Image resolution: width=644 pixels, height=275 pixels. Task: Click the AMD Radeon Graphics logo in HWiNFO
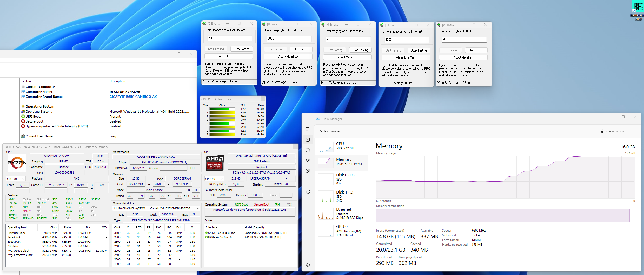coord(215,163)
